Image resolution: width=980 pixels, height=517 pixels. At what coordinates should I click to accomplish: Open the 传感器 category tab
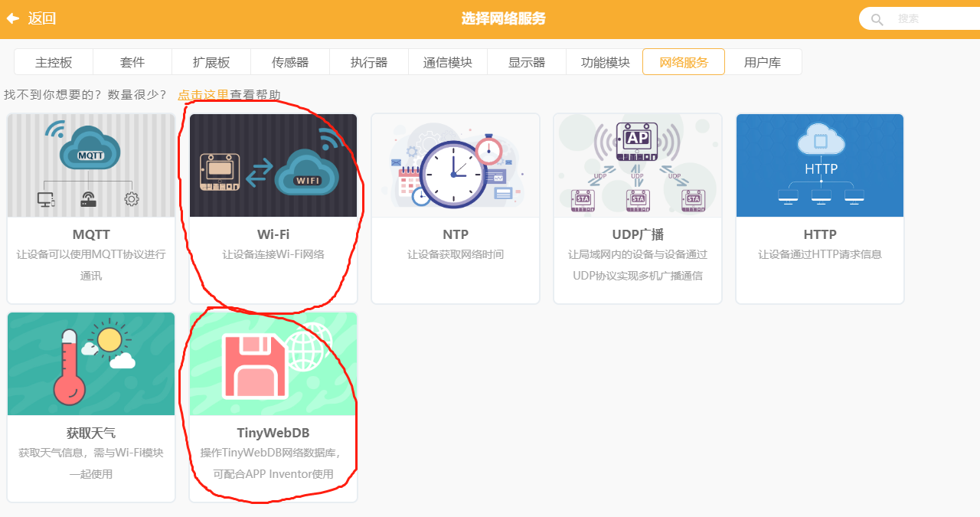[290, 61]
